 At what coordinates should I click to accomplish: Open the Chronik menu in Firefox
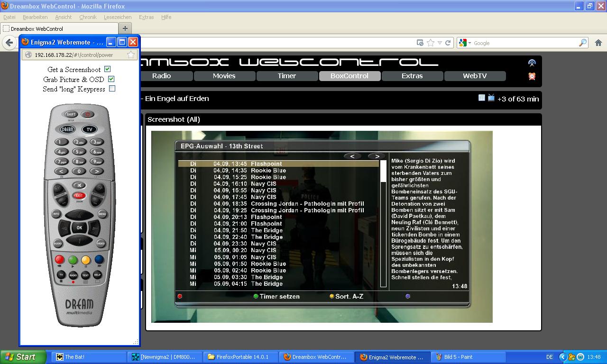click(88, 17)
